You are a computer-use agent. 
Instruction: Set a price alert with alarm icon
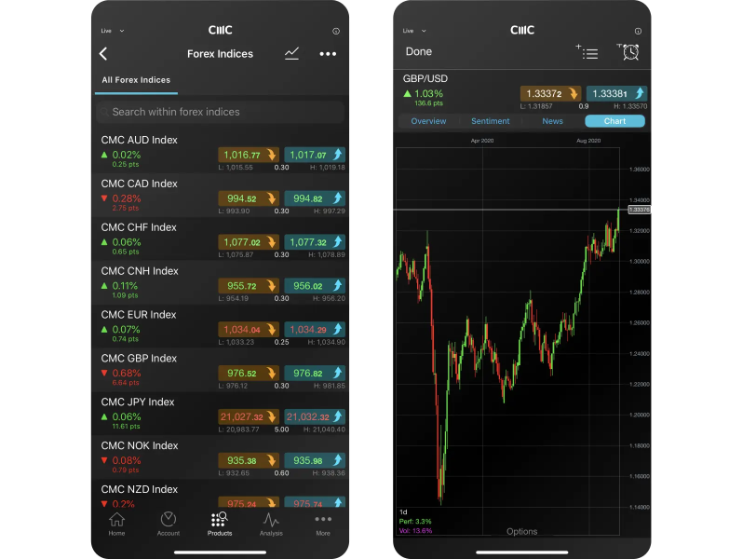628,52
